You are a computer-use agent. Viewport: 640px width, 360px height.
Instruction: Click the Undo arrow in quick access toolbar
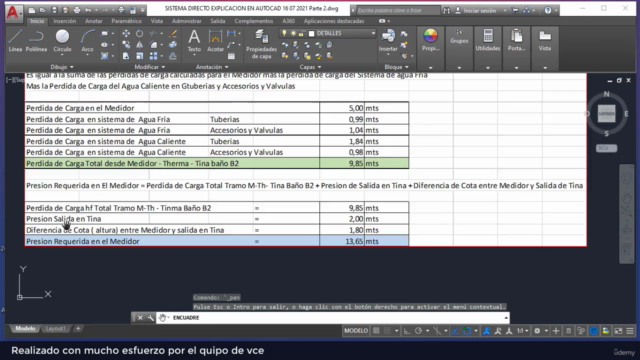[x=88, y=10]
